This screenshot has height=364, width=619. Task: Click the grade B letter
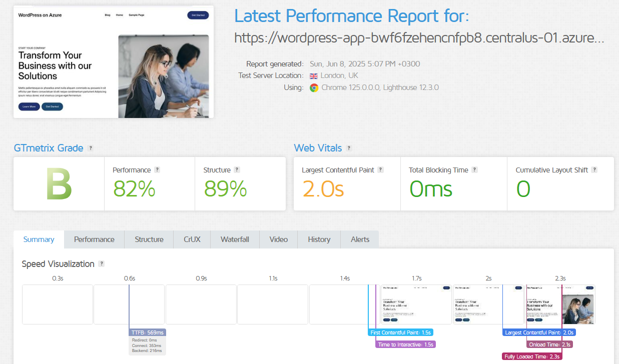(59, 184)
